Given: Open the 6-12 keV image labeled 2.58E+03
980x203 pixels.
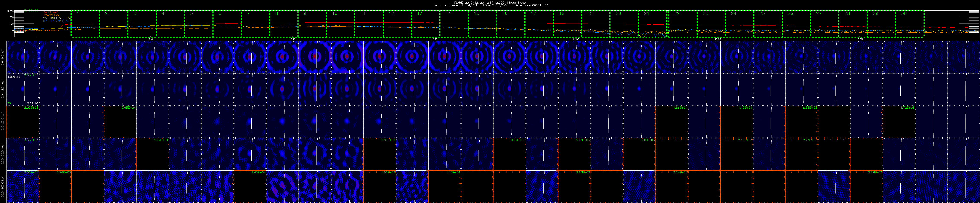Looking at the screenshot, I should pos(23,89).
